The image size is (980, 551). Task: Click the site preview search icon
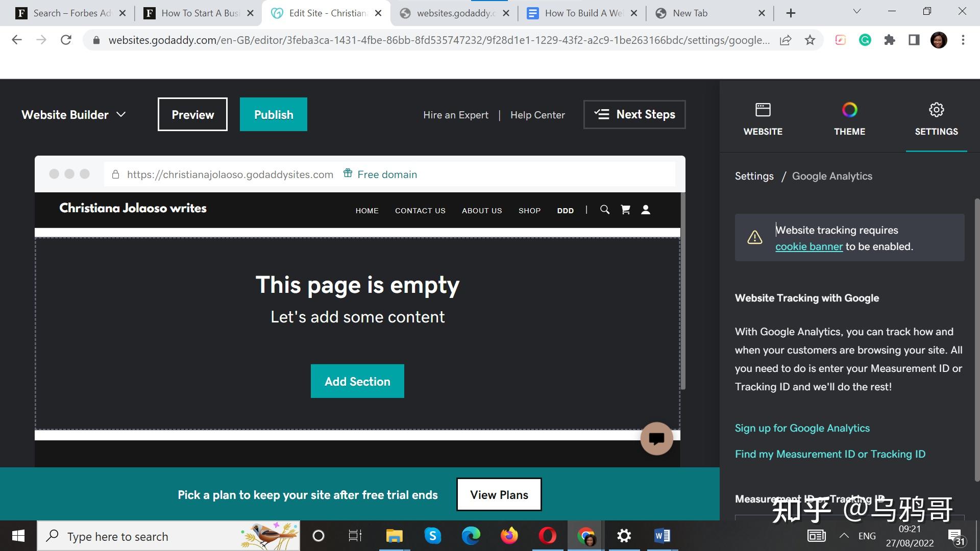605,210
